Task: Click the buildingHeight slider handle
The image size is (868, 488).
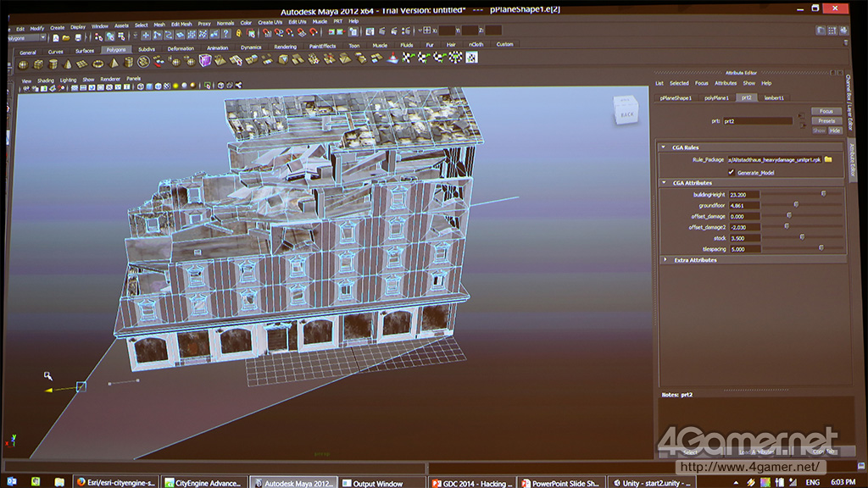Action: (822, 194)
